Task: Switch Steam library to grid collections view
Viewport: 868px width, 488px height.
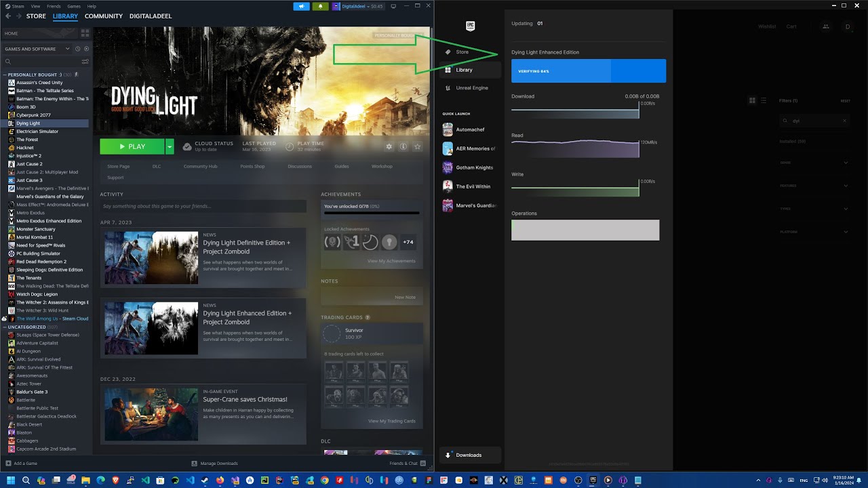Action: 85,33
